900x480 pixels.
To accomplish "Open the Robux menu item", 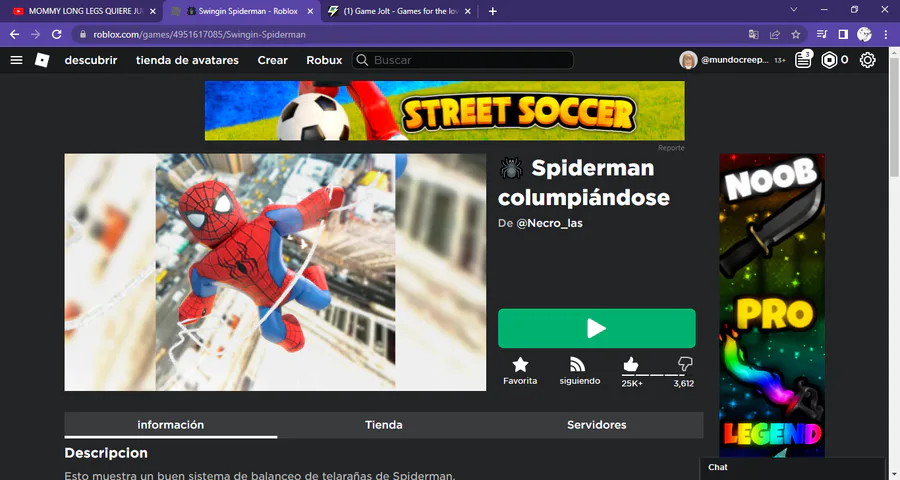I will pos(324,60).
